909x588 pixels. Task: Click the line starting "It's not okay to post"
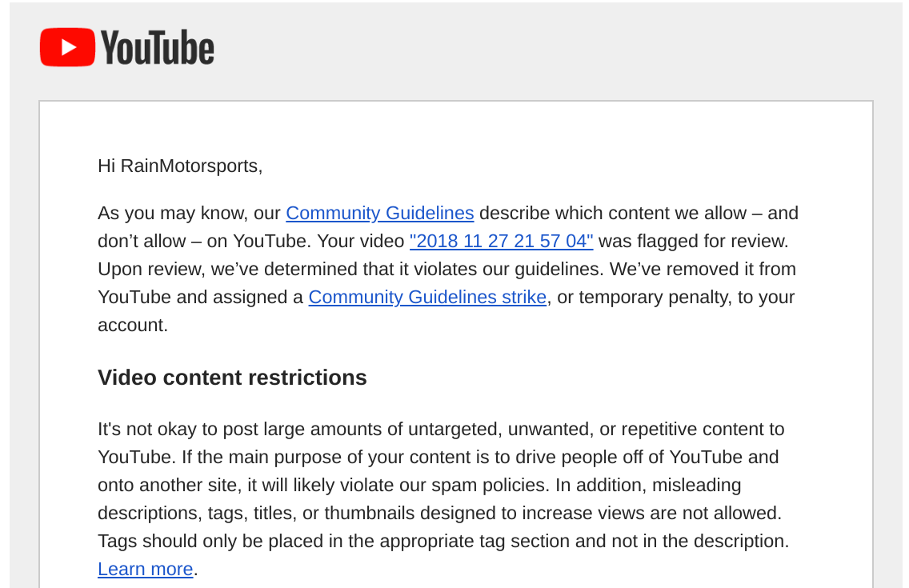click(x=441, y=430)
